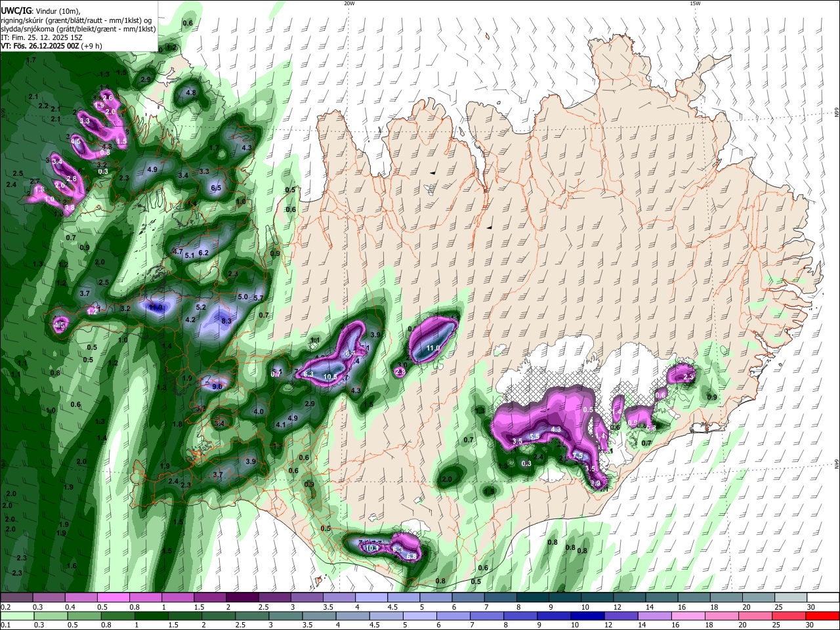Viewport: 840px width, 630px height.
Task: Click the 4.7 precipitation value on the map
Action: 178,252
